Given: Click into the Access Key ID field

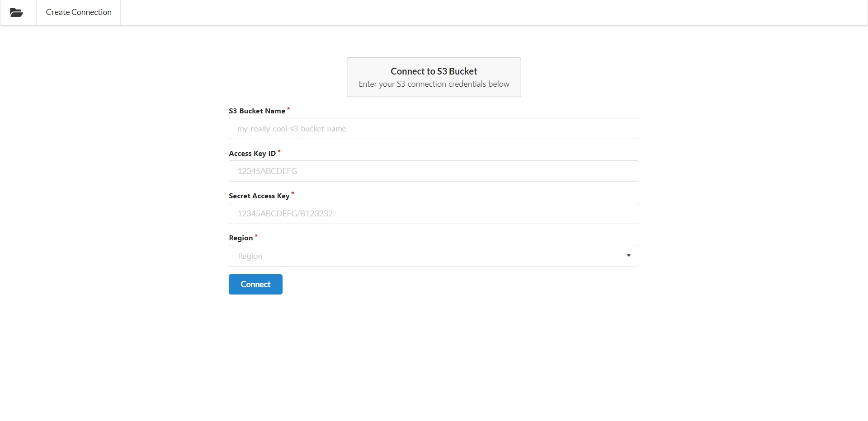Looking at the screenshot, I should (434, 171).
